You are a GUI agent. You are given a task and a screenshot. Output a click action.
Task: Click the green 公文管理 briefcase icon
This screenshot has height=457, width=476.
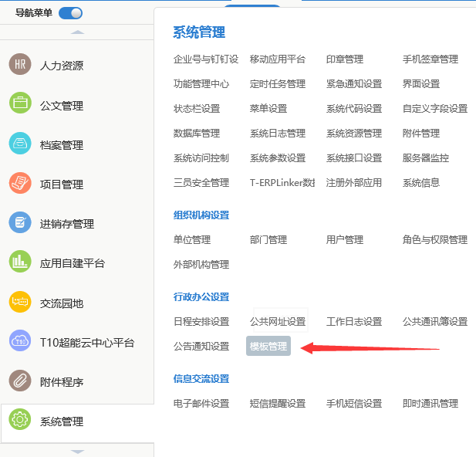[20, 105]
